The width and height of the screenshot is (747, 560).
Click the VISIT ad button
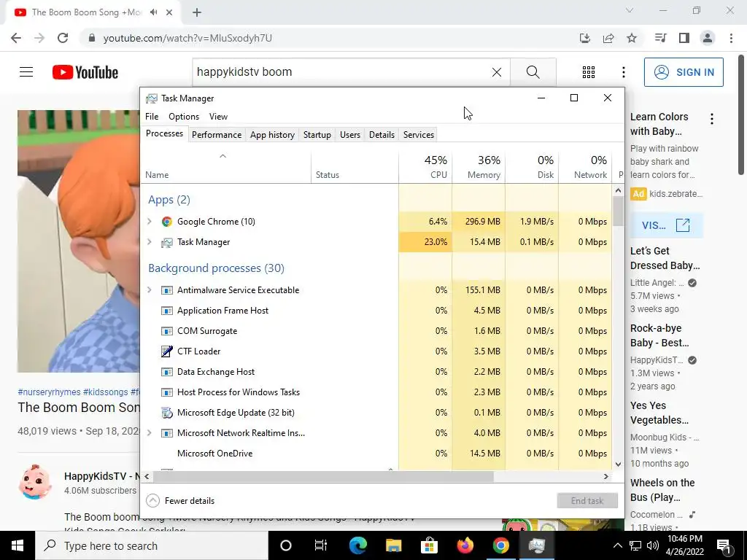[666, 225]
